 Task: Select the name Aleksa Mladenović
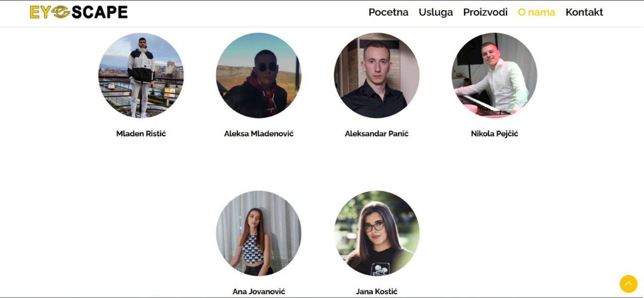[x=259, y=133]
